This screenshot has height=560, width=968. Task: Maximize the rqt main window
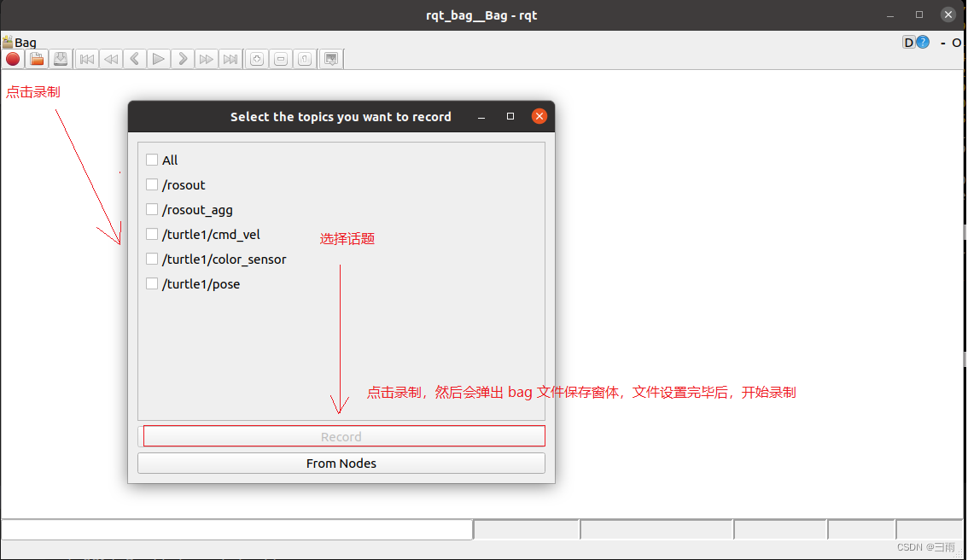coord(919,15)
